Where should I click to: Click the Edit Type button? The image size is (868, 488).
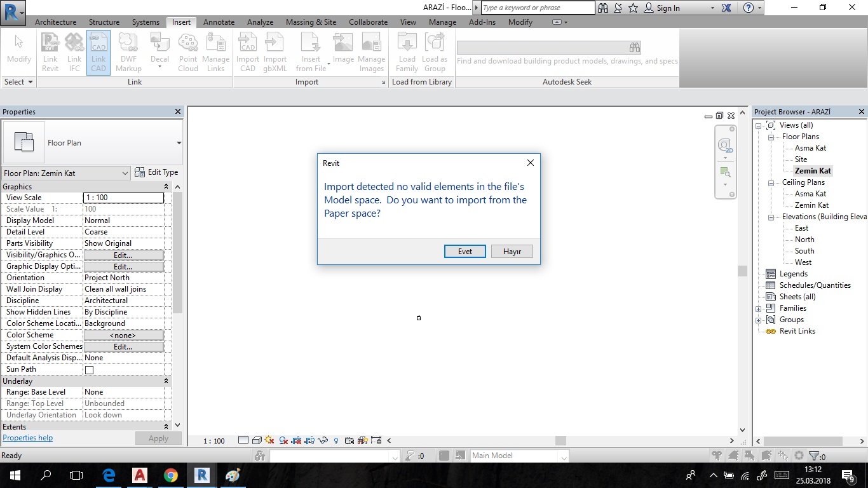[x=156, y=172]
